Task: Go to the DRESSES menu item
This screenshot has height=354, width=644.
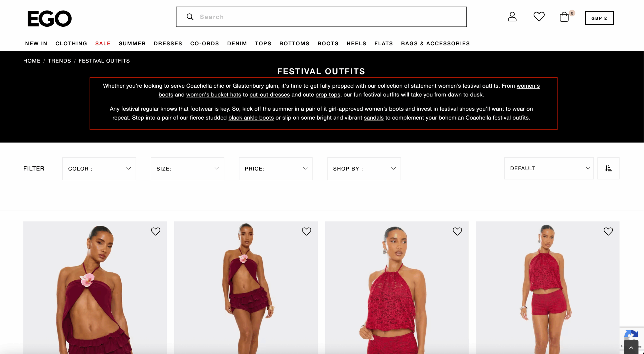Action: [x=168, y=43]
